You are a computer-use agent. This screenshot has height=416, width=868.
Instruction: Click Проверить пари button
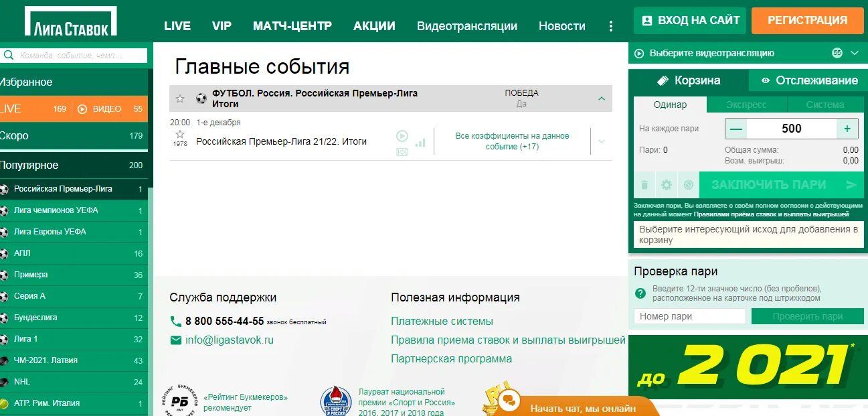807,316
